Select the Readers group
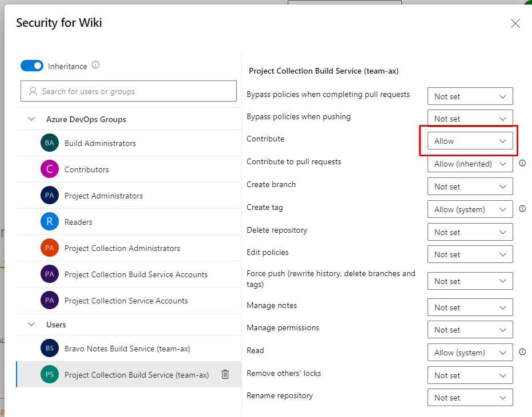532x417 pixels. pyautogui.click(x=129, y=222)
